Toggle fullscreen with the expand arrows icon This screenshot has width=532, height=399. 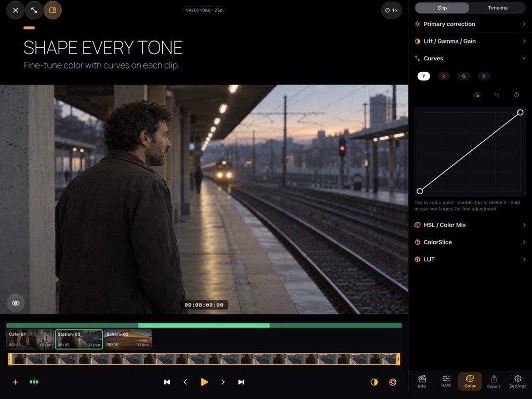34,10
